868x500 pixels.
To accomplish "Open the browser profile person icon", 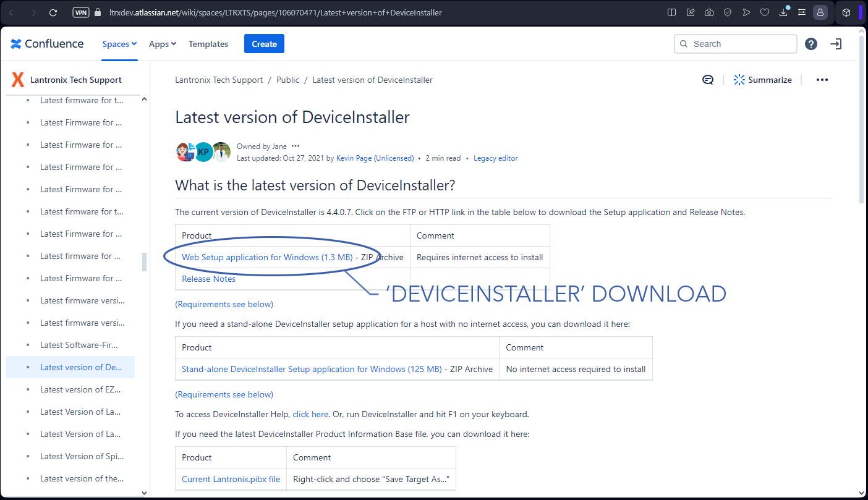I will pos(820,12).
